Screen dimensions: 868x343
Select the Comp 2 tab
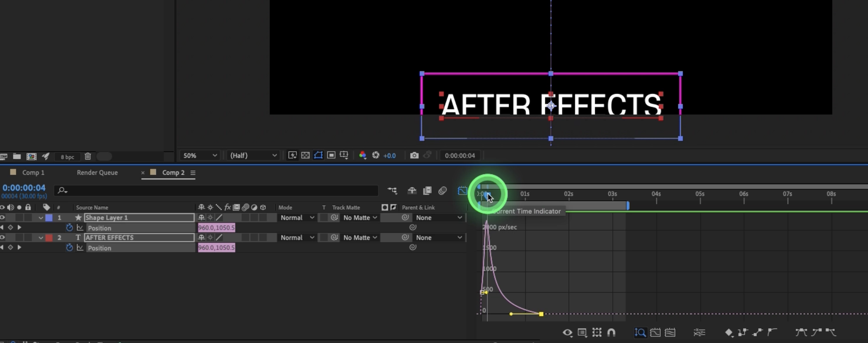click(x=173, y=173)
